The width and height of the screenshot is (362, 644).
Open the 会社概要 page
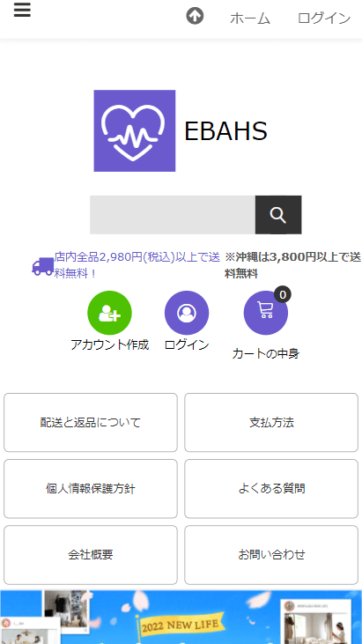pos(91,555)
